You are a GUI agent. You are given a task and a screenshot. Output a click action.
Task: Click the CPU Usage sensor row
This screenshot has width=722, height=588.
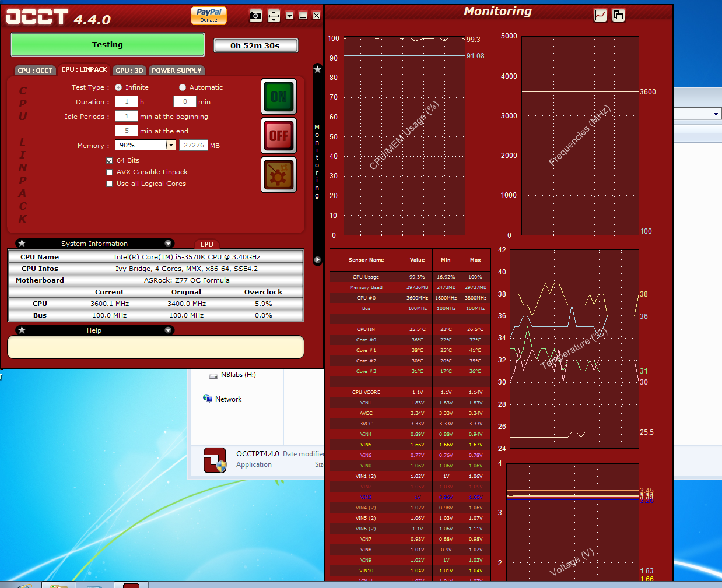tap(410, 277)
